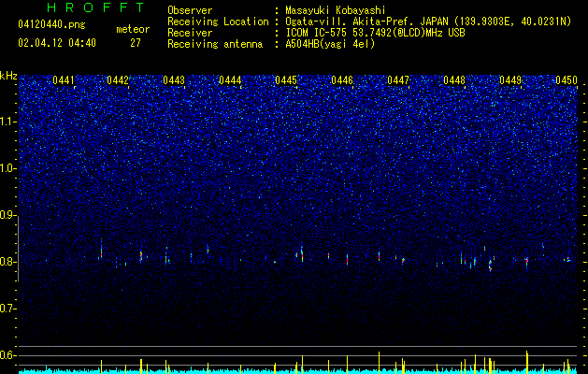
Task: Click the meteor label
Action: [x=133, y=29]
